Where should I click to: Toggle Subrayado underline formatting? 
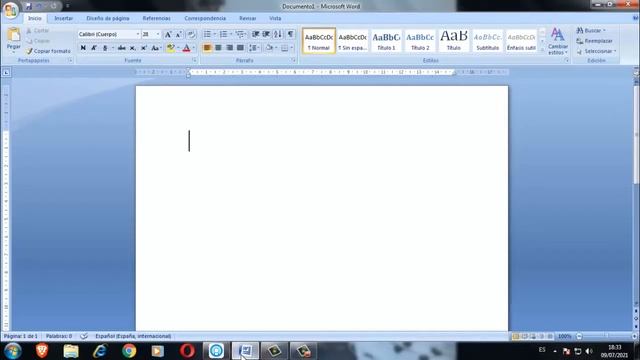(105, 48)
